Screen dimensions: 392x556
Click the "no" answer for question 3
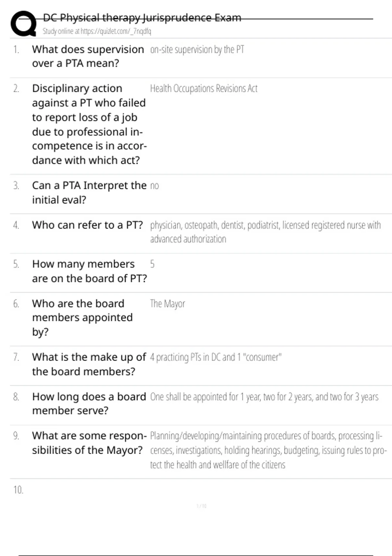tap(155, 186)
